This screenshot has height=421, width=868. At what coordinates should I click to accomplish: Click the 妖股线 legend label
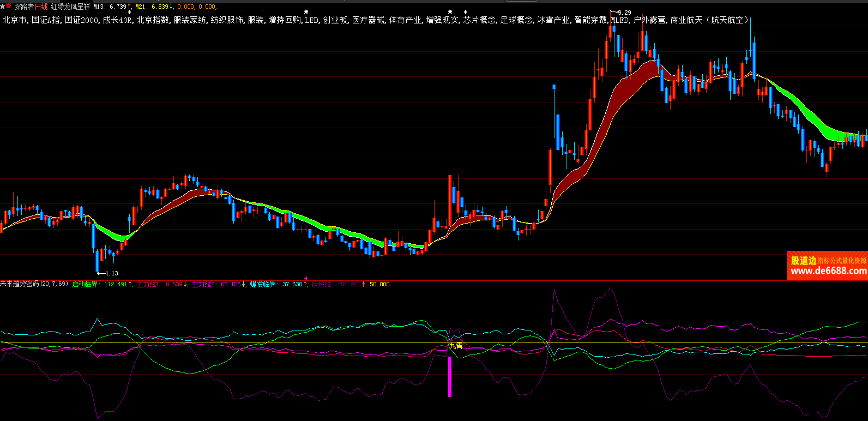click(321, 284)
